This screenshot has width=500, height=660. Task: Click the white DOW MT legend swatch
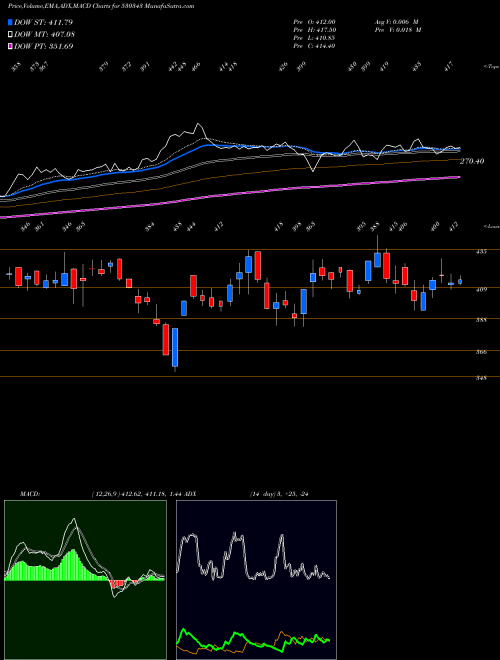tap(11, 34)
